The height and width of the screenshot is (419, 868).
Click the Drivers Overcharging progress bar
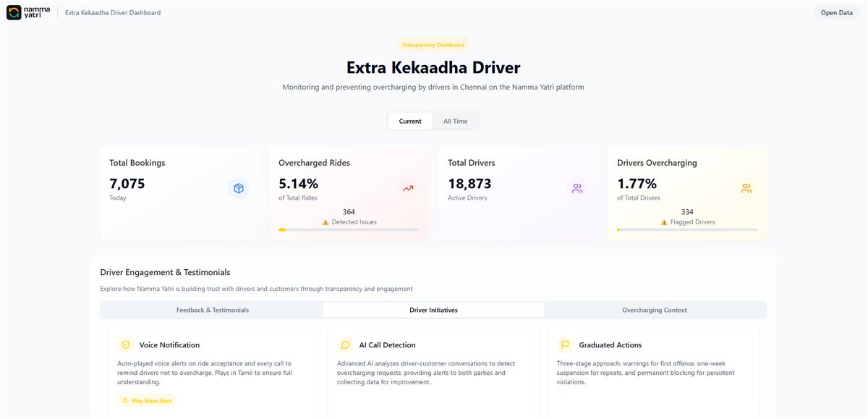687,229
